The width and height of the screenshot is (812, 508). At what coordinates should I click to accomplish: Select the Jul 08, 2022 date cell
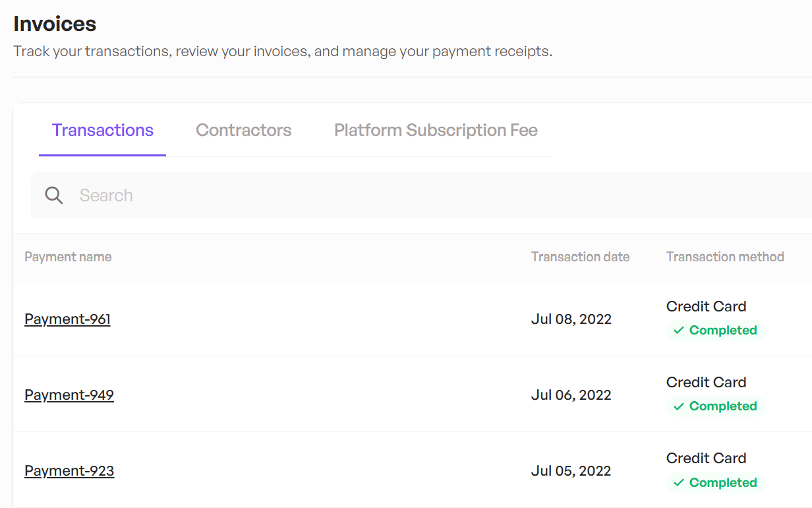571,319
